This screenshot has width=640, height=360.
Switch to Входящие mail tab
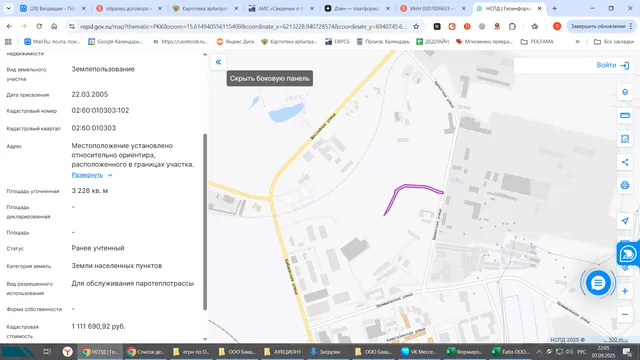pyautogui.click(x=53, y=8)
